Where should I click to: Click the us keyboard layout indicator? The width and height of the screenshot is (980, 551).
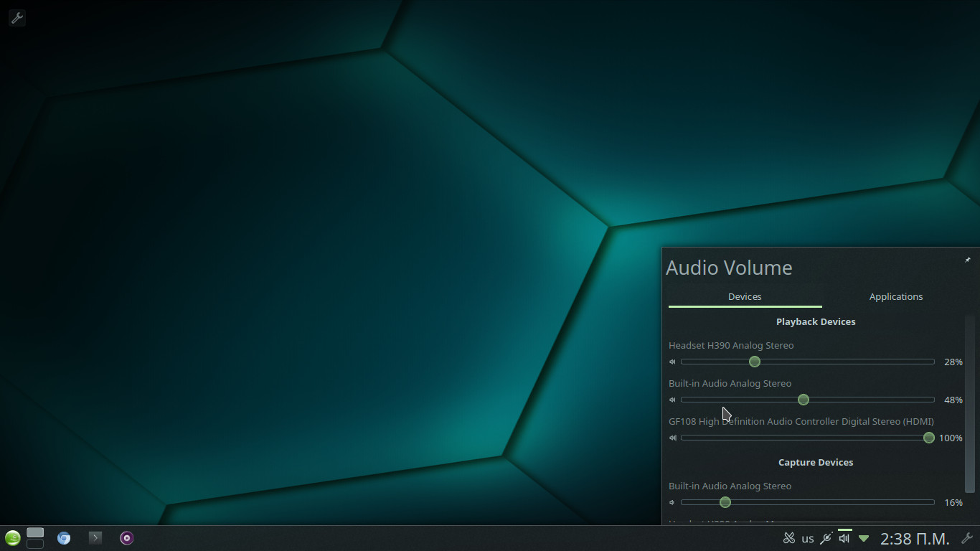(x=808, y=539)
